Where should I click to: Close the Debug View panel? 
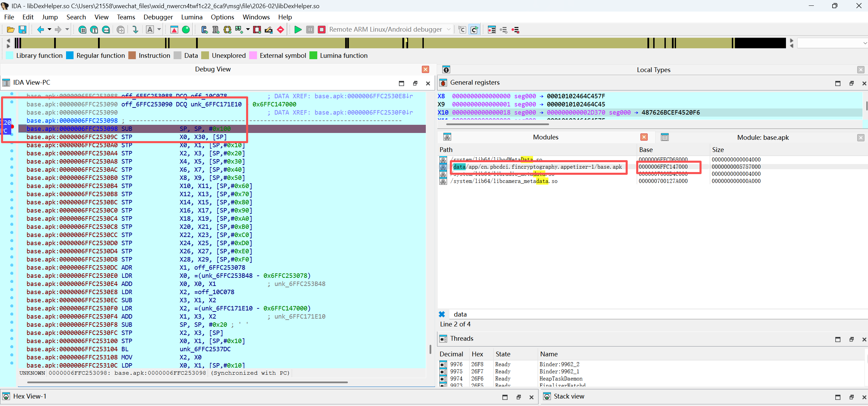(425, 69)
